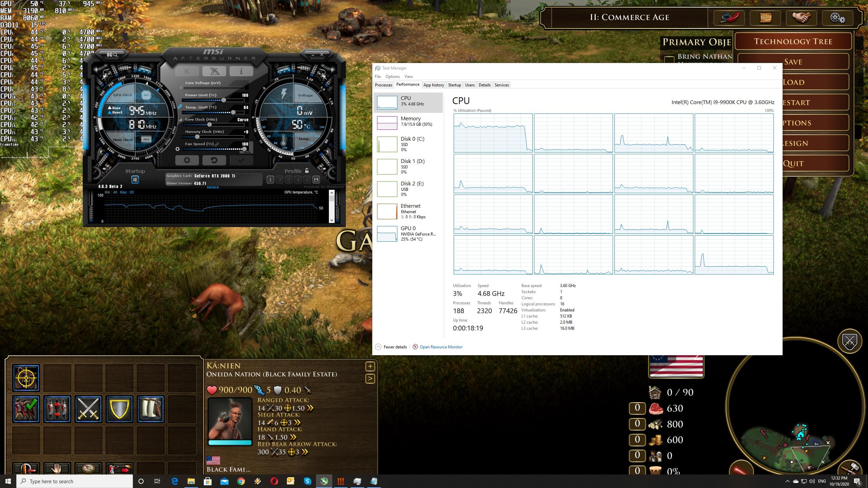Open fan speed settings small gear

point(177,149)
